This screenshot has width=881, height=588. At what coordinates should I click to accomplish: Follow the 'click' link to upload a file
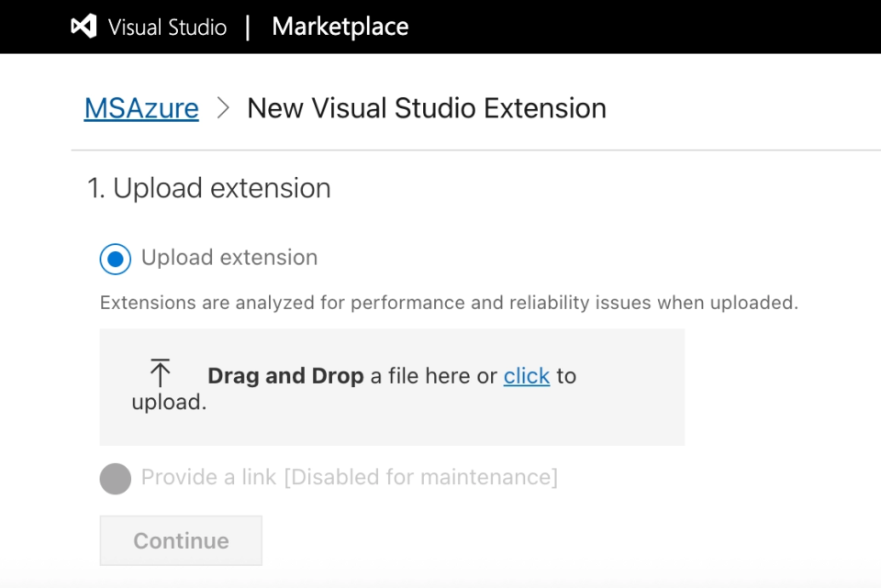527,376
